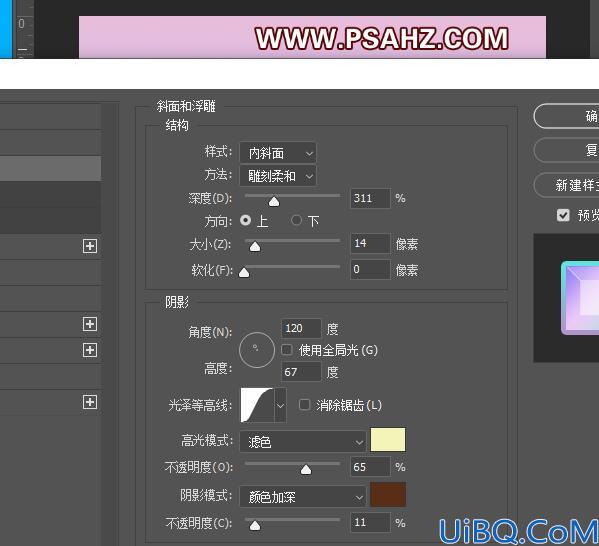Click the 大小 value field showing 14
This screenshot has width=599, height=546.
[370, 243]
